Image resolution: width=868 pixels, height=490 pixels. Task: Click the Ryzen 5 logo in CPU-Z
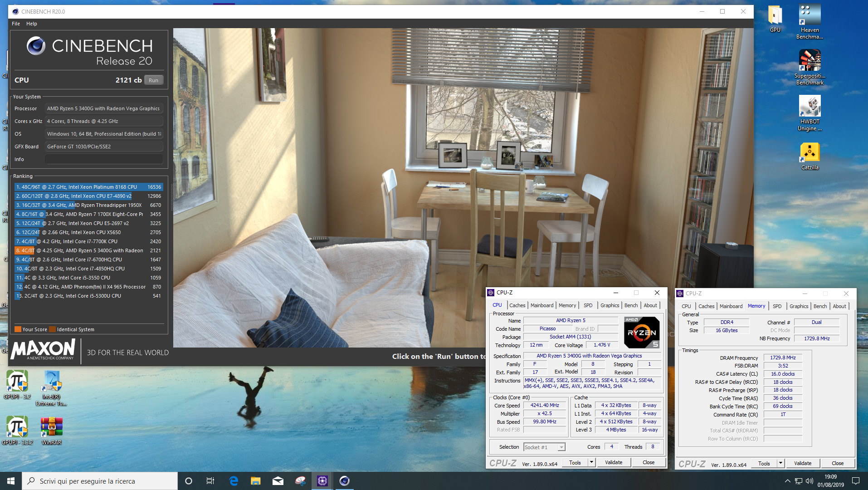641,332
